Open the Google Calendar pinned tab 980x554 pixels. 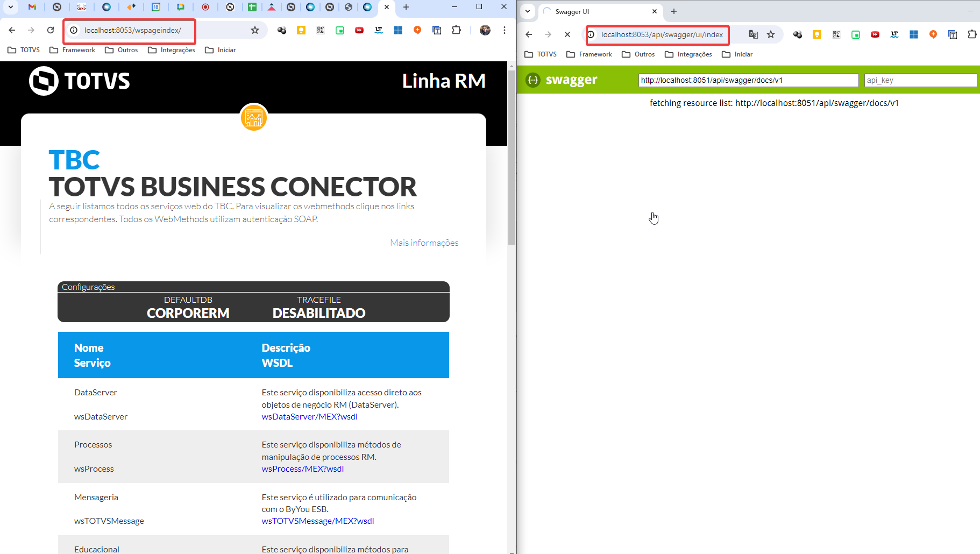point(156,7)
